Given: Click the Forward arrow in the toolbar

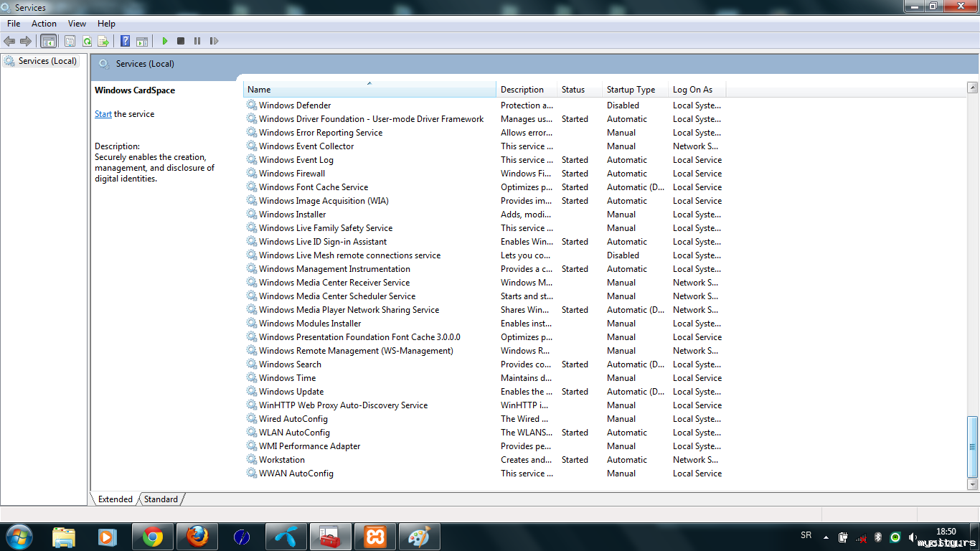Looking at the screenshot, I should 26,41.
